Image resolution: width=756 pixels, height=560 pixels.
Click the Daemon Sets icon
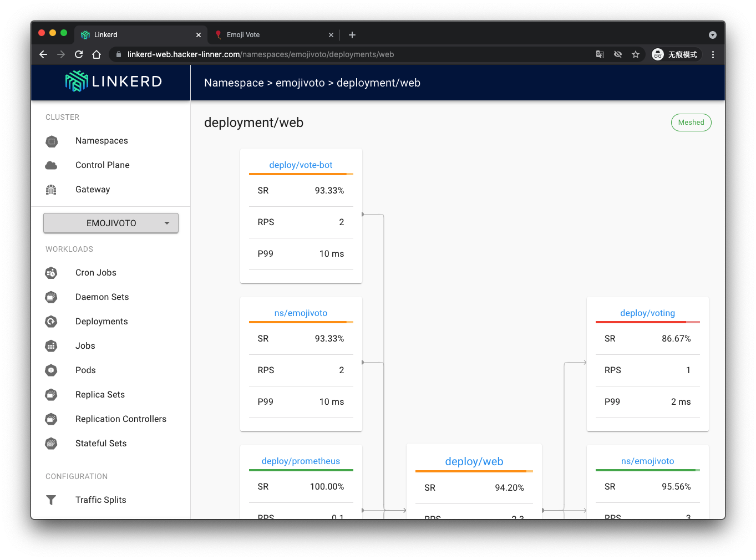[52, 297]
